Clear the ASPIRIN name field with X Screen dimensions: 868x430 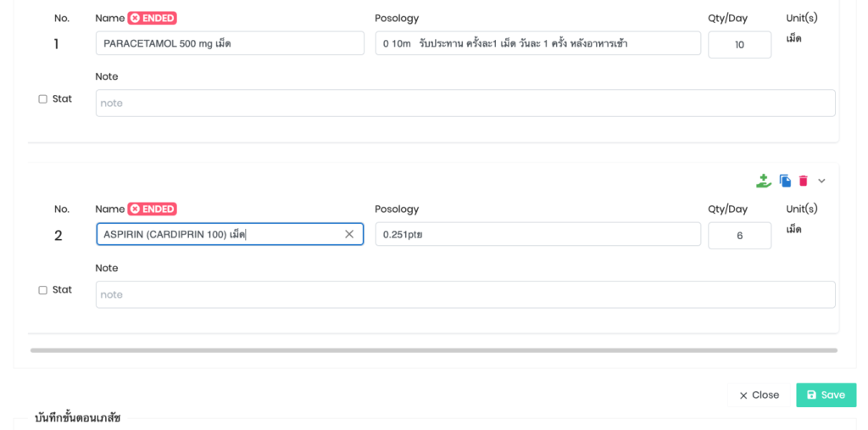tap(349, 234)
